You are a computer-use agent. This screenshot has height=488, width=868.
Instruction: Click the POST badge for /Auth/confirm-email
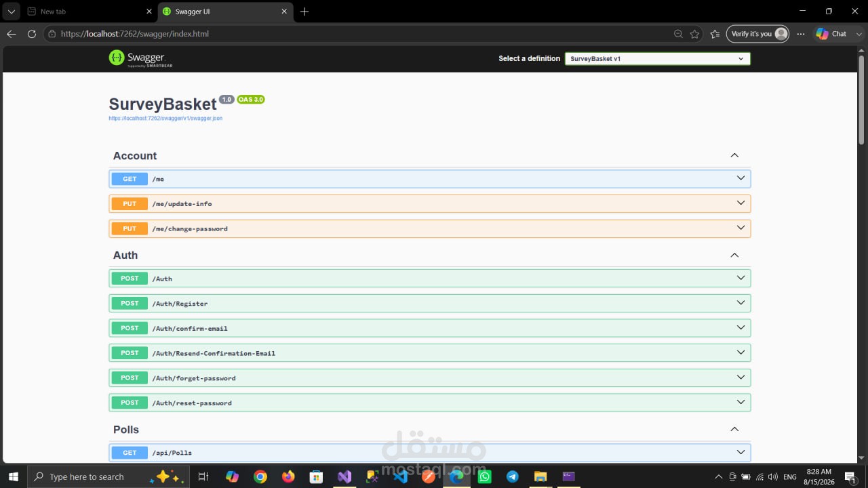tap(130, 328)
